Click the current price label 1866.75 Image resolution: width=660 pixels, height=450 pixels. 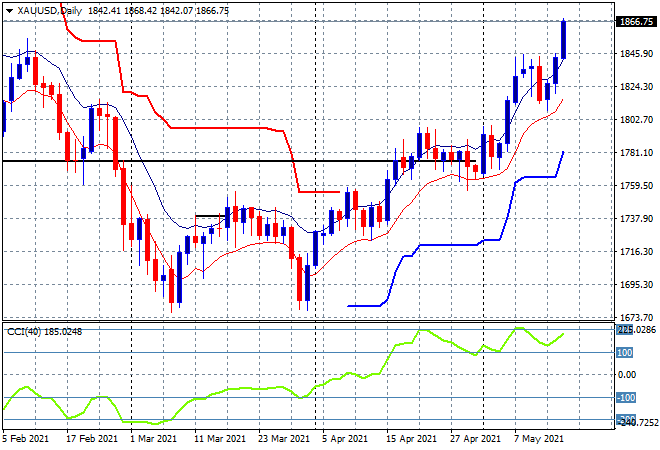coord(636,21)
